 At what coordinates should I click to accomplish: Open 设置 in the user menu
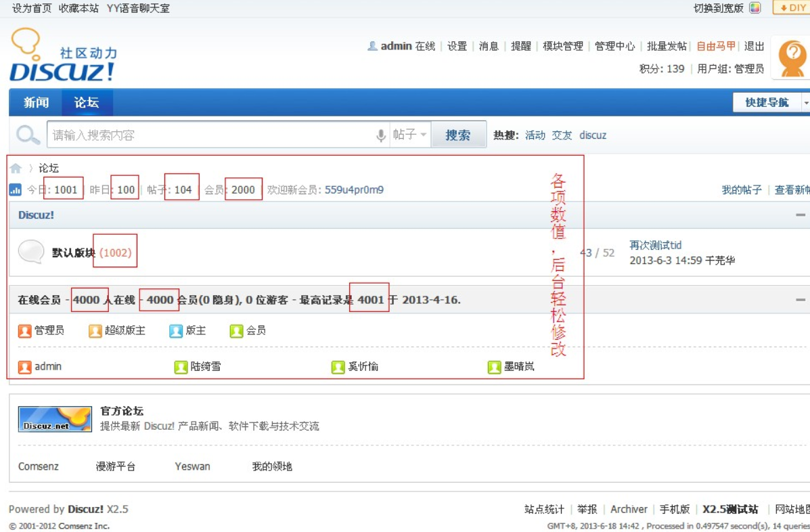coord(457,47)
